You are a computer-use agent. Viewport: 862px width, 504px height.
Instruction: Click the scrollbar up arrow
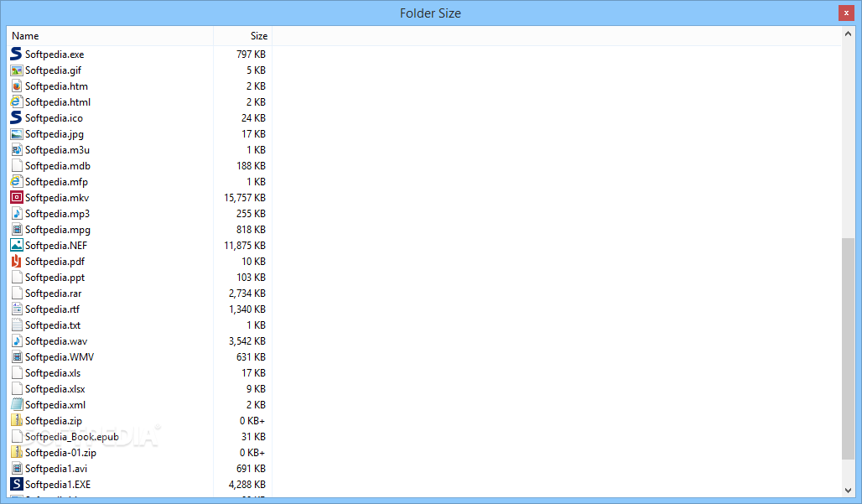[x=848, y=34]
